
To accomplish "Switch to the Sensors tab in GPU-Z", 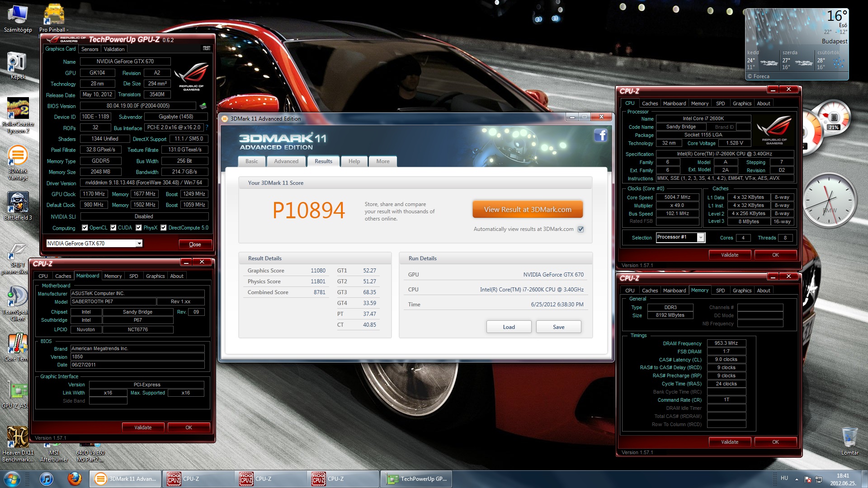I will tap(90, 49).
